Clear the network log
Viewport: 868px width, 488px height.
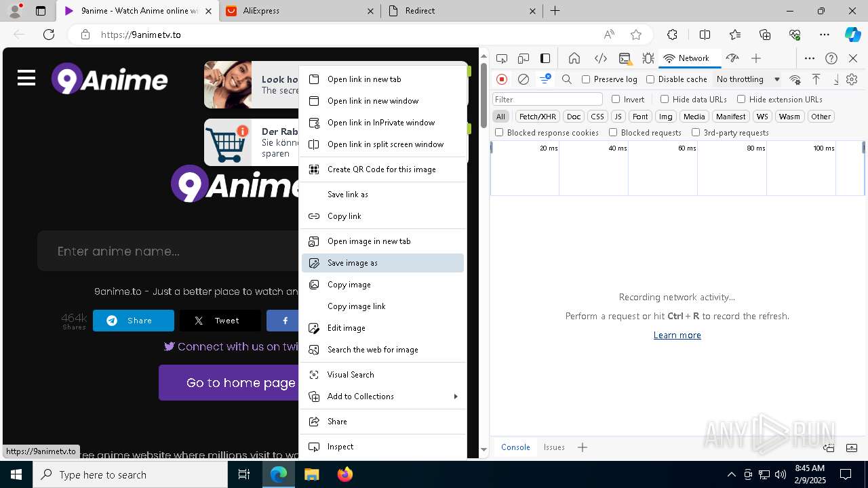pyautogui.click(x=524, y=79)
